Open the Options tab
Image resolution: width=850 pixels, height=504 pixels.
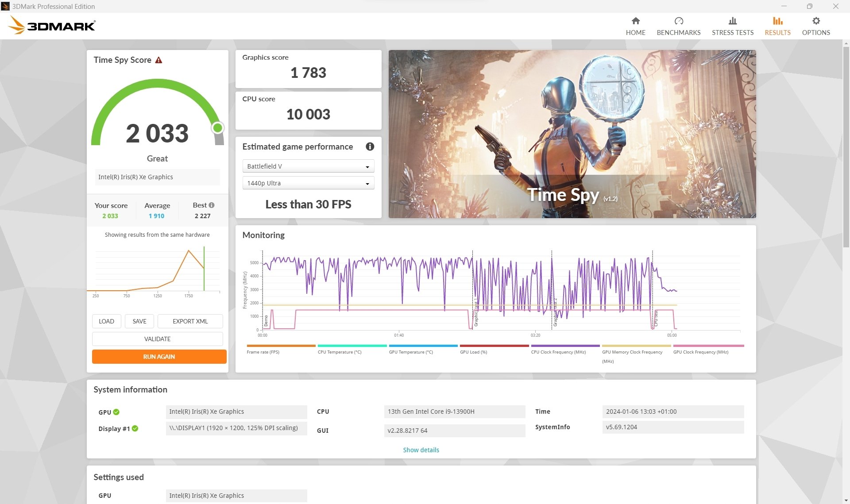click(815, 26)
